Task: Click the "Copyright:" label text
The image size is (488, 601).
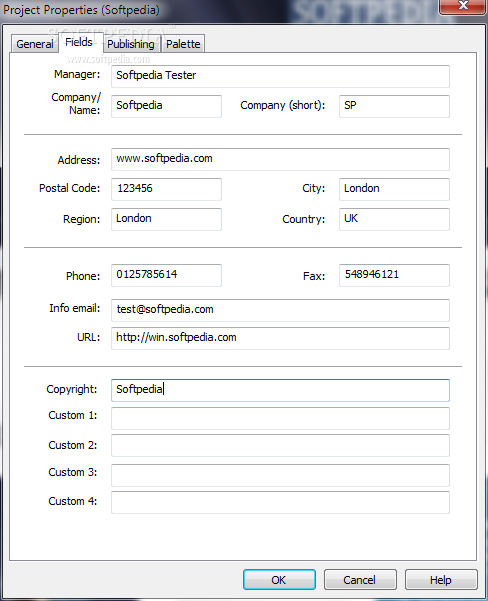Action: pos(72,389)
